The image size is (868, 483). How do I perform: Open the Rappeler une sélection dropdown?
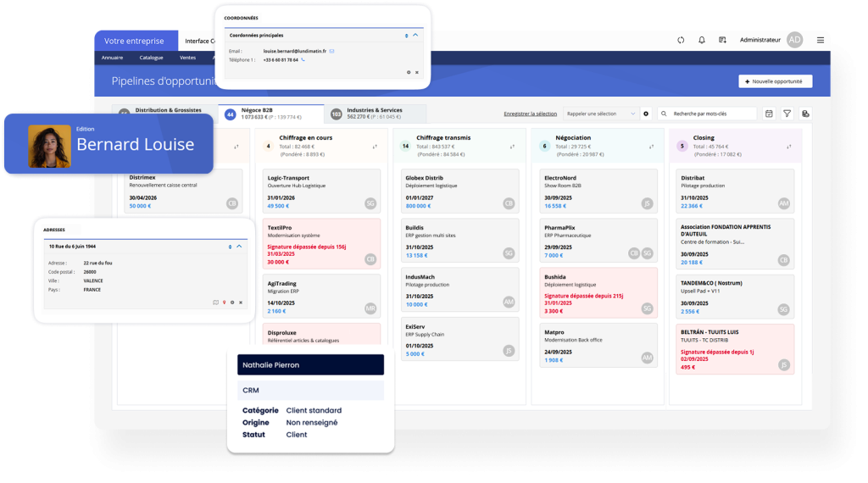602,114
